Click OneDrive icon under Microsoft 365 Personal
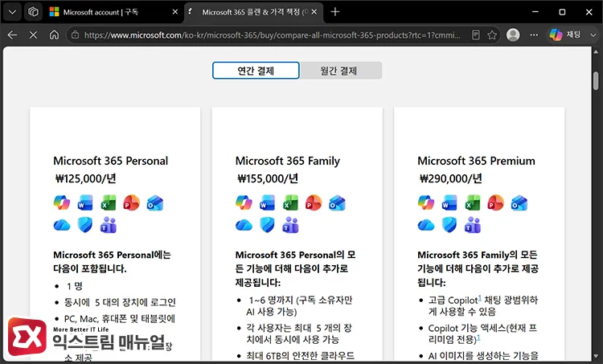 coord(62,225)
